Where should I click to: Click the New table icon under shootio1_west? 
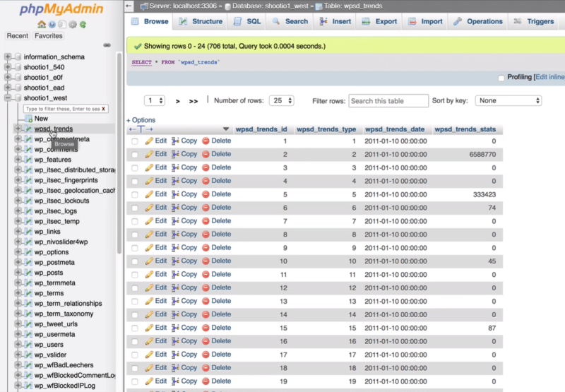coord(28,119)
